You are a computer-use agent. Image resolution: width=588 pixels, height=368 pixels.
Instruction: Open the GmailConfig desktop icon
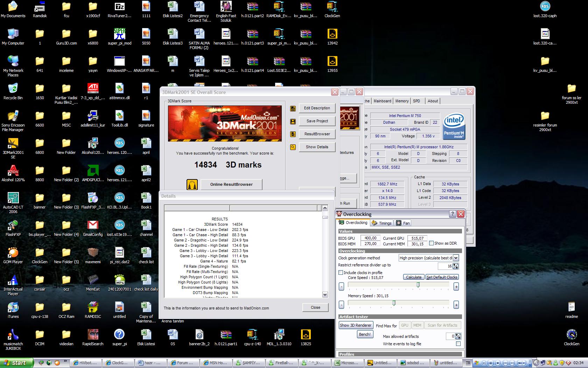93,228
